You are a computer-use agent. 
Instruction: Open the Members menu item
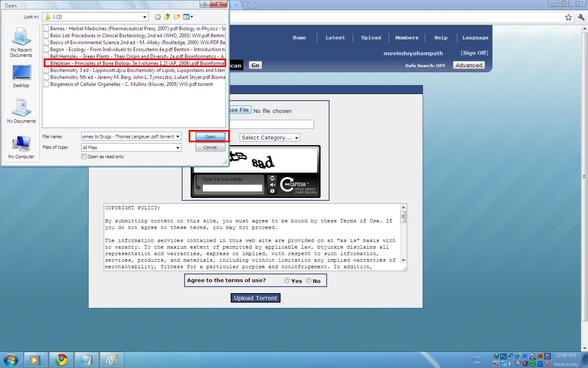pyautogui.click(x=407, y=38)
